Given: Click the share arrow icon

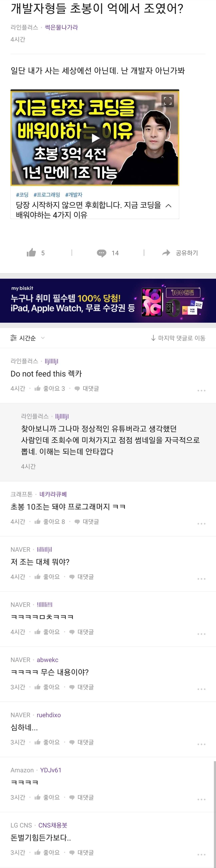Looking at the screenshot, I should pos(166,253).
